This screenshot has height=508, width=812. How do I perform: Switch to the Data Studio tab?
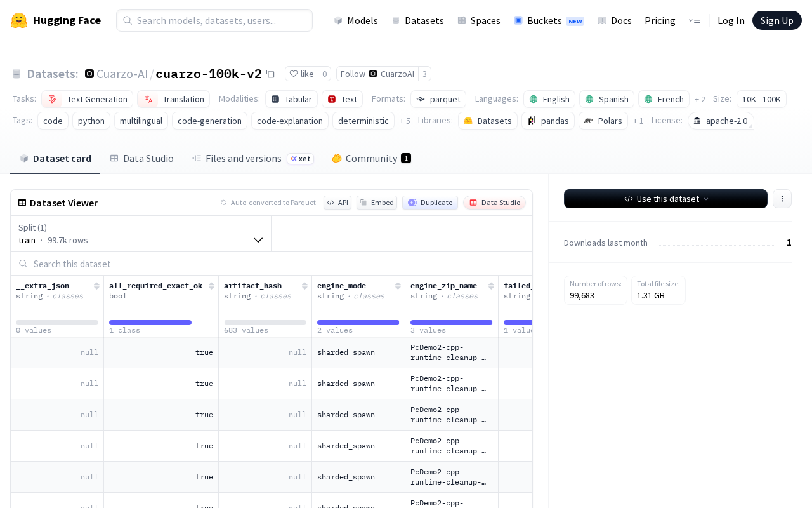click(141, 159)
